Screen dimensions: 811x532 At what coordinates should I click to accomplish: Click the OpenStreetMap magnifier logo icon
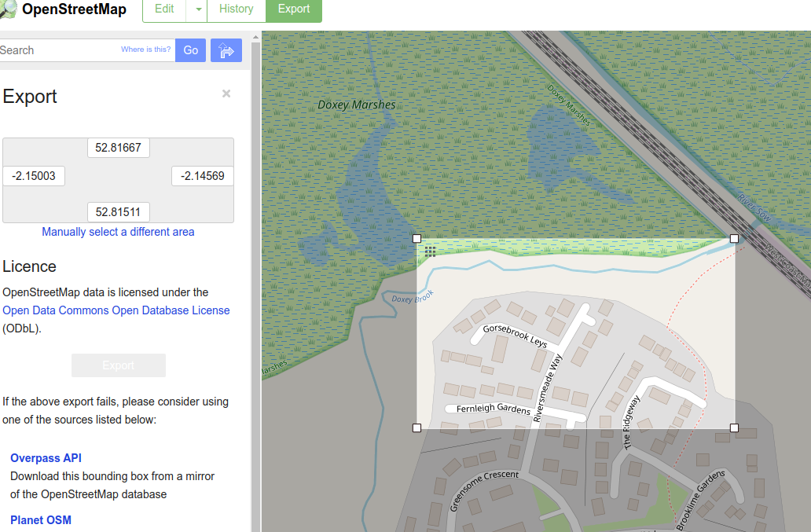[7, 9]
